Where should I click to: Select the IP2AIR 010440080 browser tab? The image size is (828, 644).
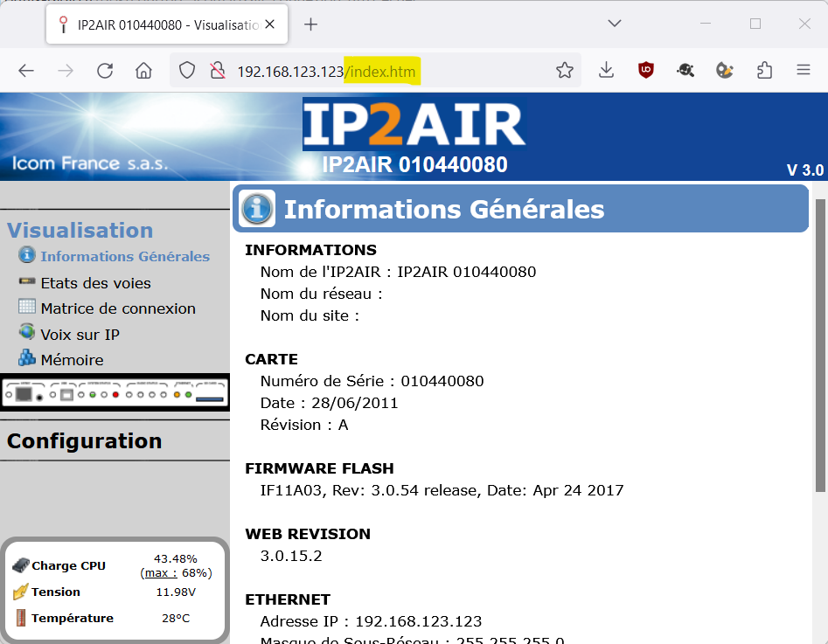pyautogui.click(x=166, y=25)
